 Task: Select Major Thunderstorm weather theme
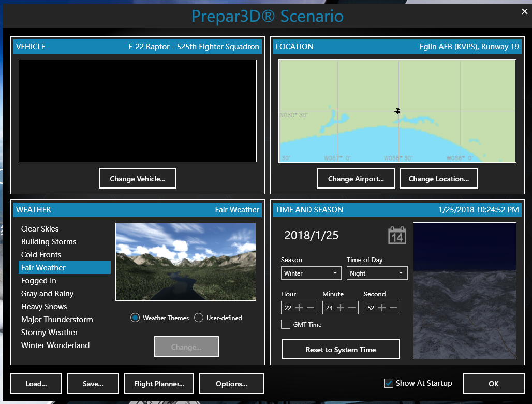point(57,320)
